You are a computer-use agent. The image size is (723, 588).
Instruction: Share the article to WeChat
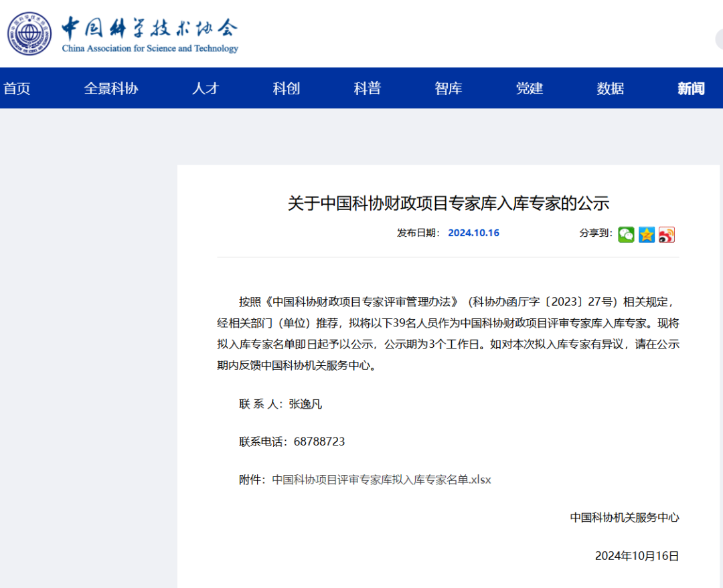point(626,235)
